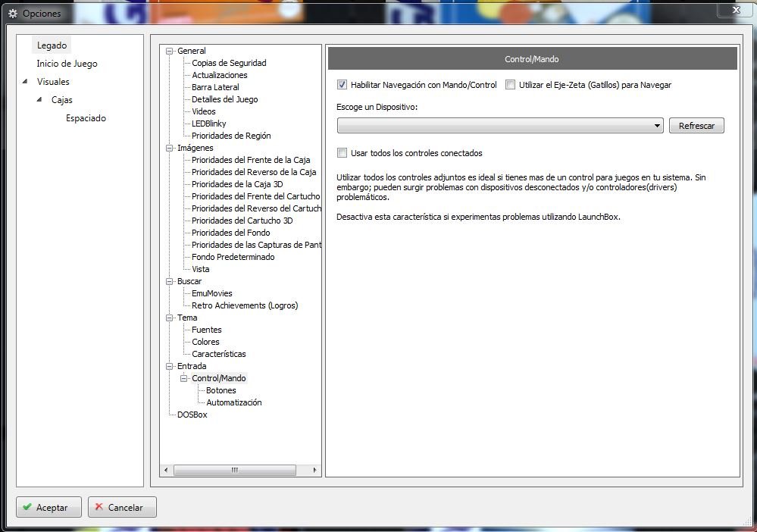Select Prioridades del Reverso del Cartucho
Viewport: 757px width, 532px height.
point(256,208)
